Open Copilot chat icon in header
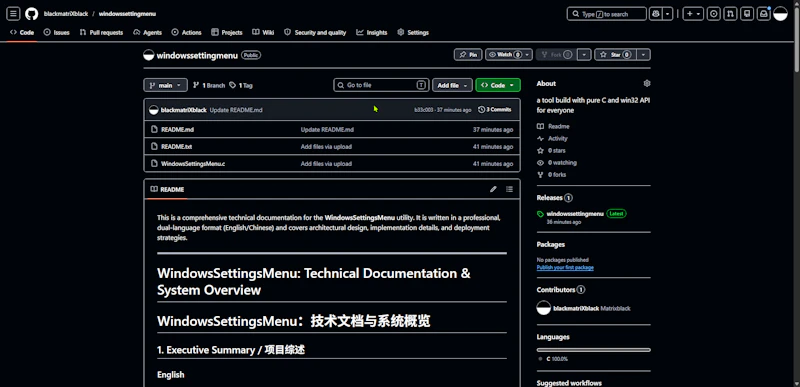The image size is (800, 387). tap(656, 14)
